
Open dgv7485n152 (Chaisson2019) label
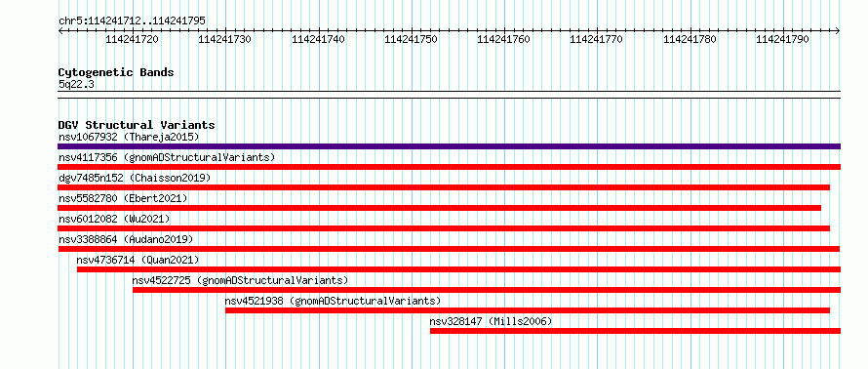point(135,178)
